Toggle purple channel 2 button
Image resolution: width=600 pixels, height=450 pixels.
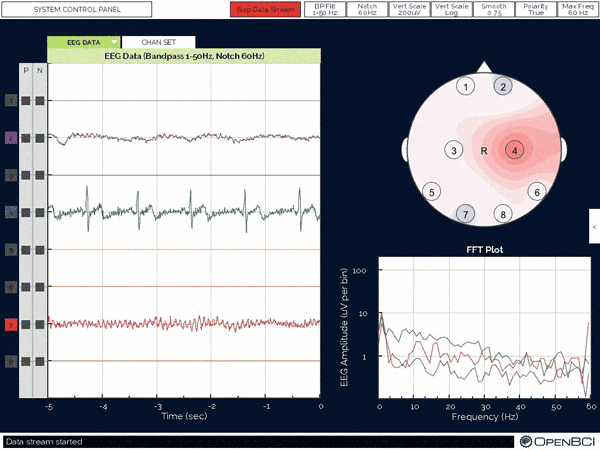pos(11,138)
